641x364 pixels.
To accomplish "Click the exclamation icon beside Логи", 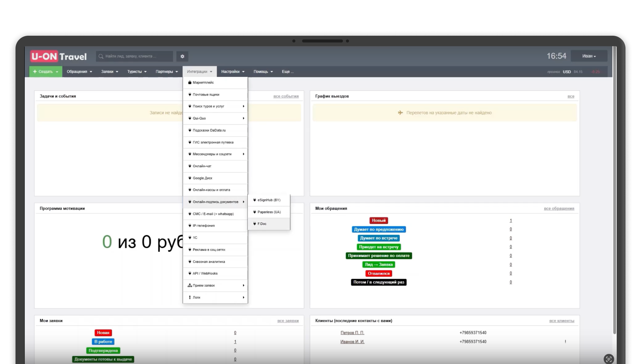I will click(190, 297).
